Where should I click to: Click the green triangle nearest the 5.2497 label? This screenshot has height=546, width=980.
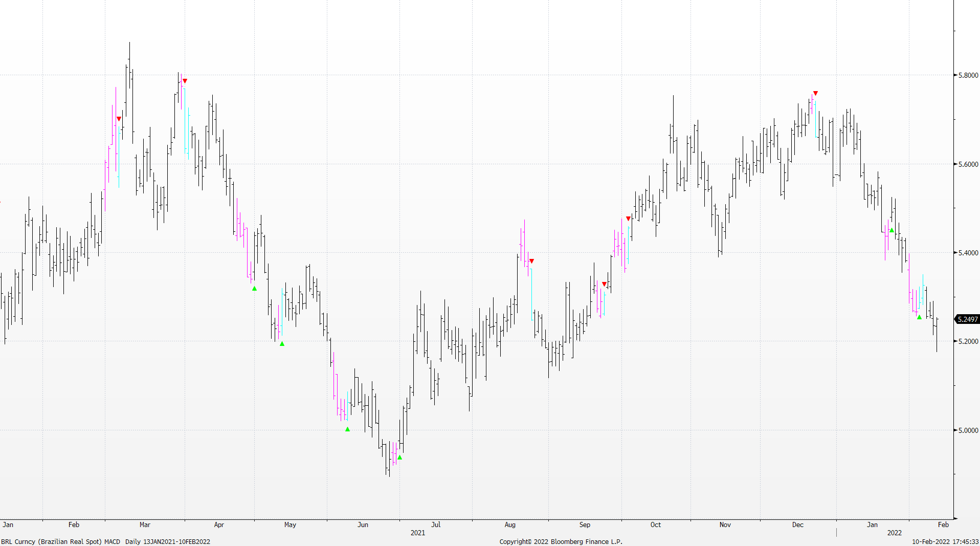(x=919, y=317)
